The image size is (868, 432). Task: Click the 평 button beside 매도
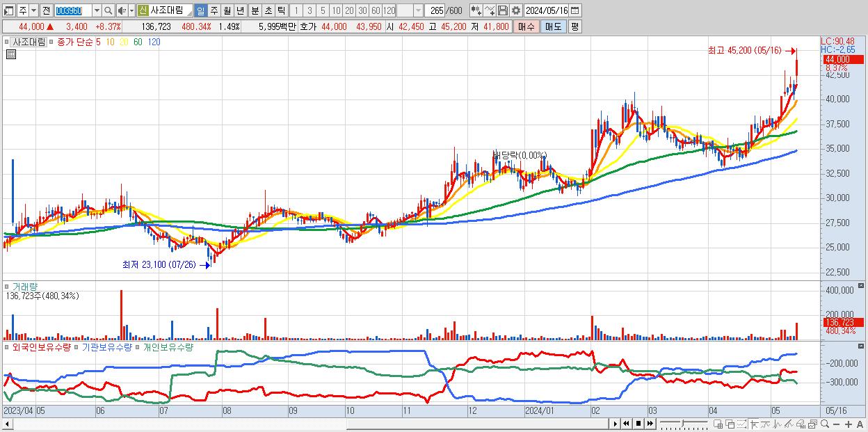pyautogui.click(x=574, y=26)
